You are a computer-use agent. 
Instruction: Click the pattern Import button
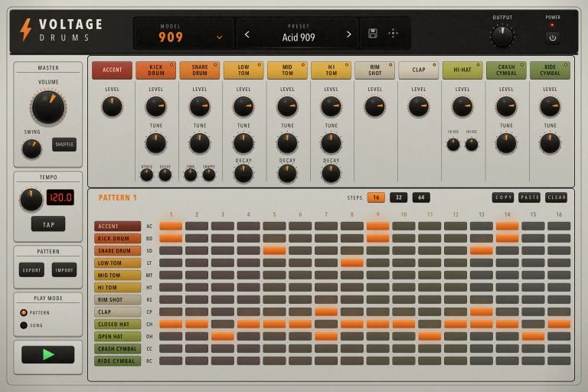click(64, 269)
